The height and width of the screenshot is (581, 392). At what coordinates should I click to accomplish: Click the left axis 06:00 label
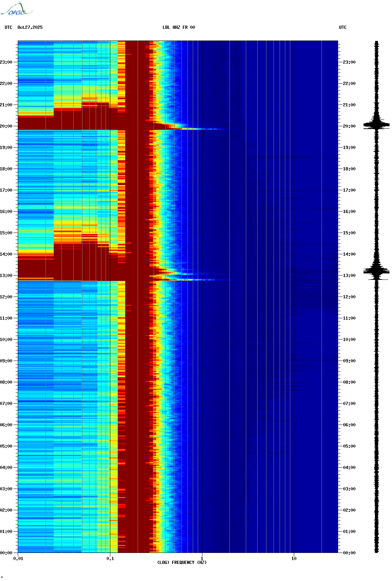point(6,425)
